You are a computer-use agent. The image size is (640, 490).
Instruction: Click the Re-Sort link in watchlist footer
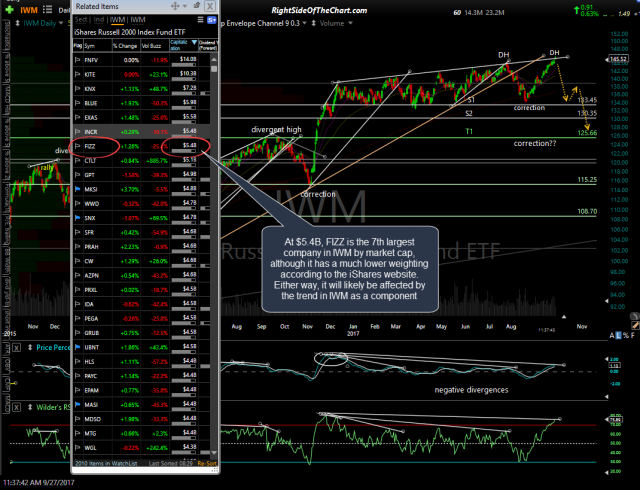tap(207, 463)
